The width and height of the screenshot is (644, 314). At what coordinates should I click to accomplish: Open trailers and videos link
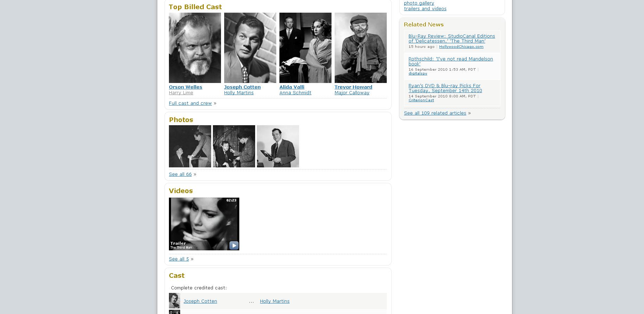pyautogui.click(x=425, y=8)
